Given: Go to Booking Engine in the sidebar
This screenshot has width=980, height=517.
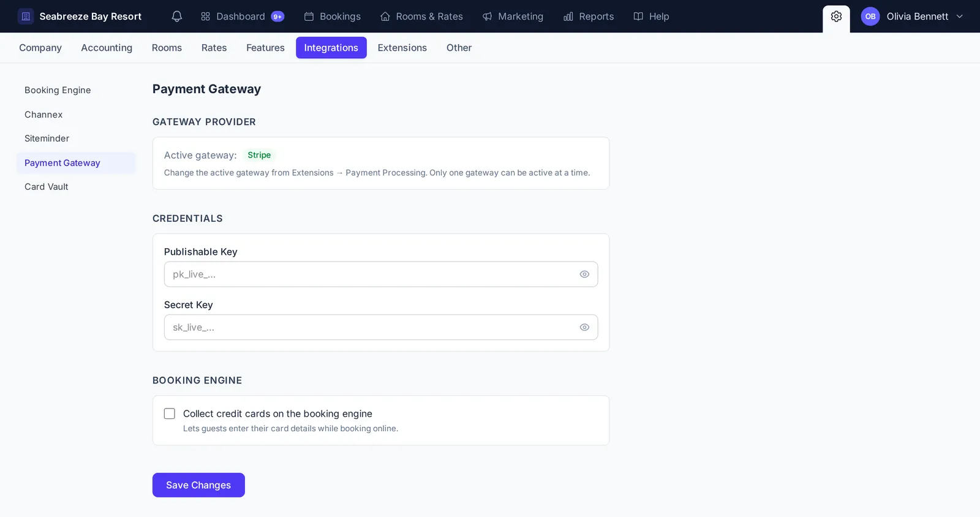Looking at the screenshot, I should tap(76, 90).
